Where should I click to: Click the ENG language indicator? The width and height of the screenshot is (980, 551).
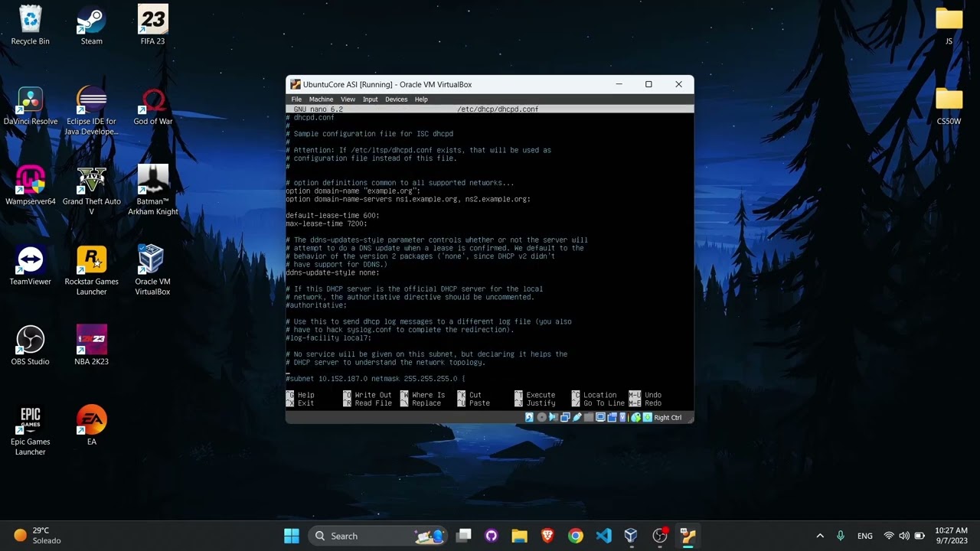pos(865,536)
